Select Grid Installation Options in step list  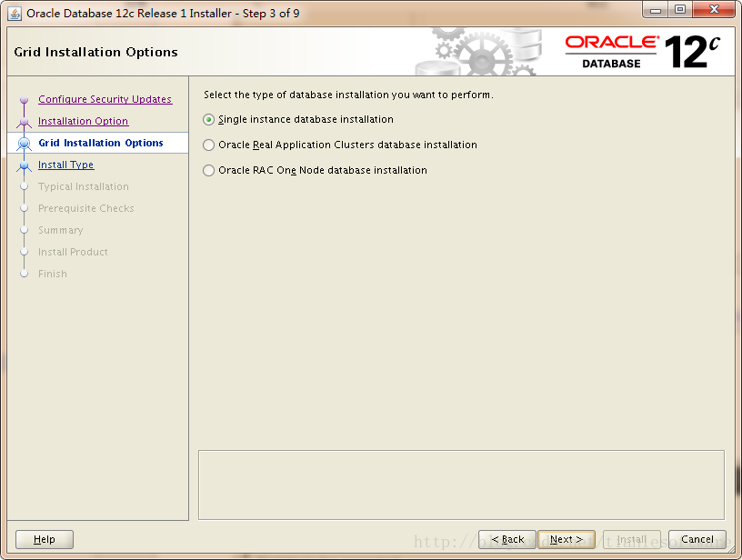[x=101, y=143]
